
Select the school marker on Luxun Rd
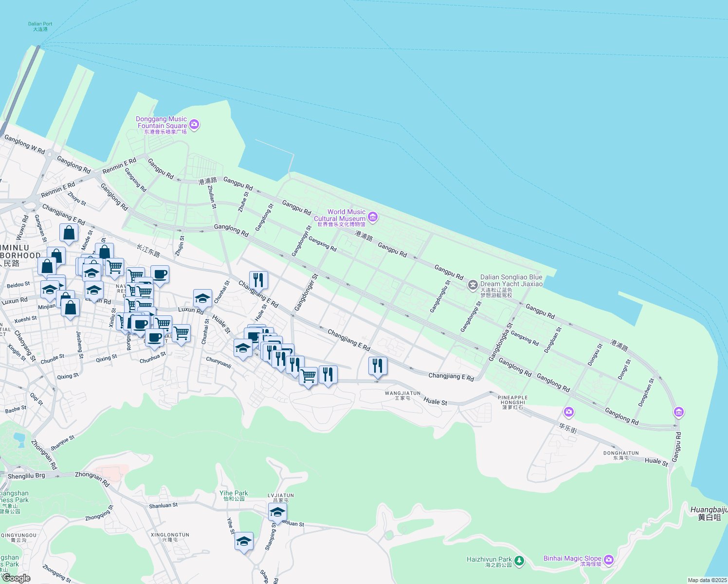pos(202,298)
